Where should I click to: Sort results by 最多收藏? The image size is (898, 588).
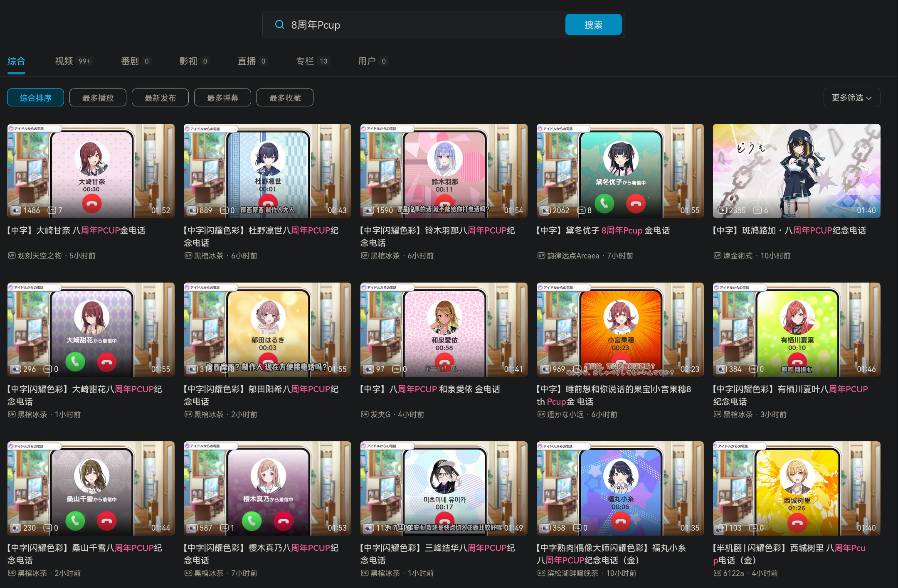[285, 98]
